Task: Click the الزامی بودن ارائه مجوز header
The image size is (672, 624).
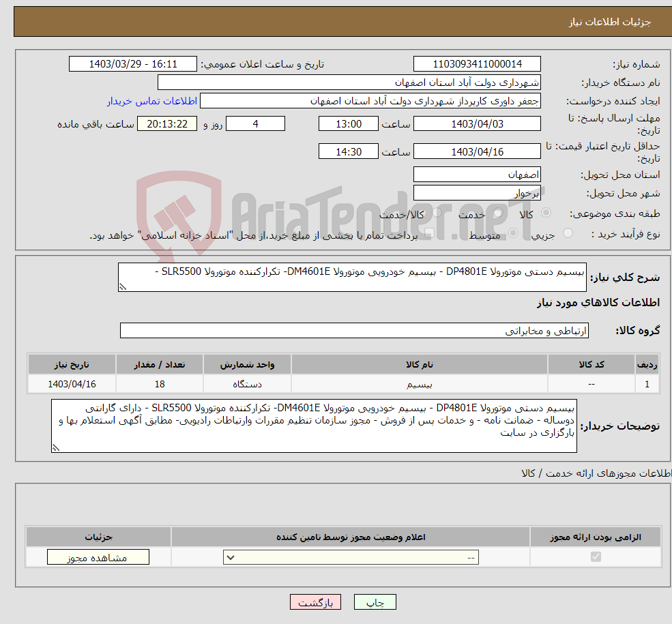Action: pyautogui.click(x=596, y=537)
